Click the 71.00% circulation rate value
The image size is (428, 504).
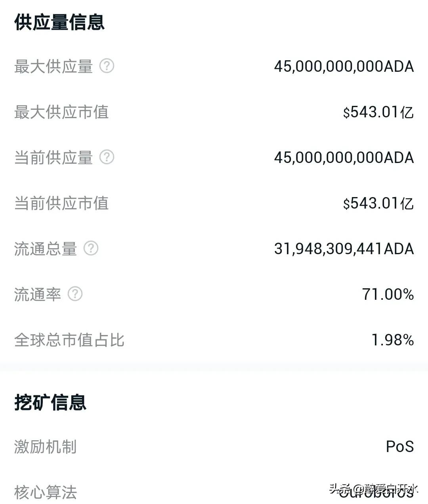tap(388, 294)
